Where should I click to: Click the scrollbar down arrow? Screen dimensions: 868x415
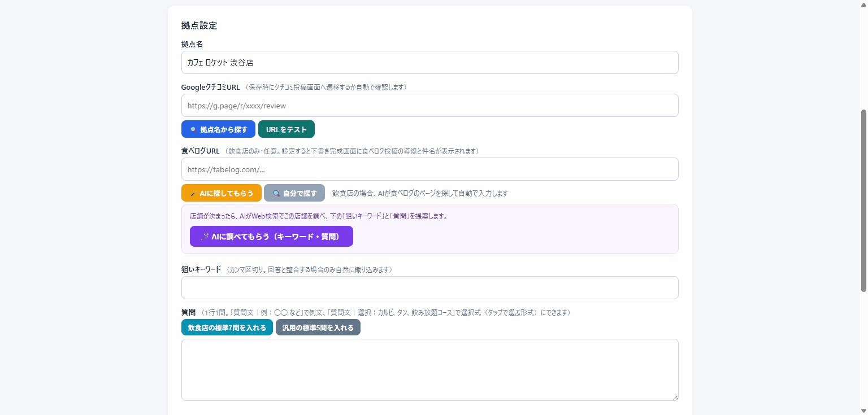(863, 411)
